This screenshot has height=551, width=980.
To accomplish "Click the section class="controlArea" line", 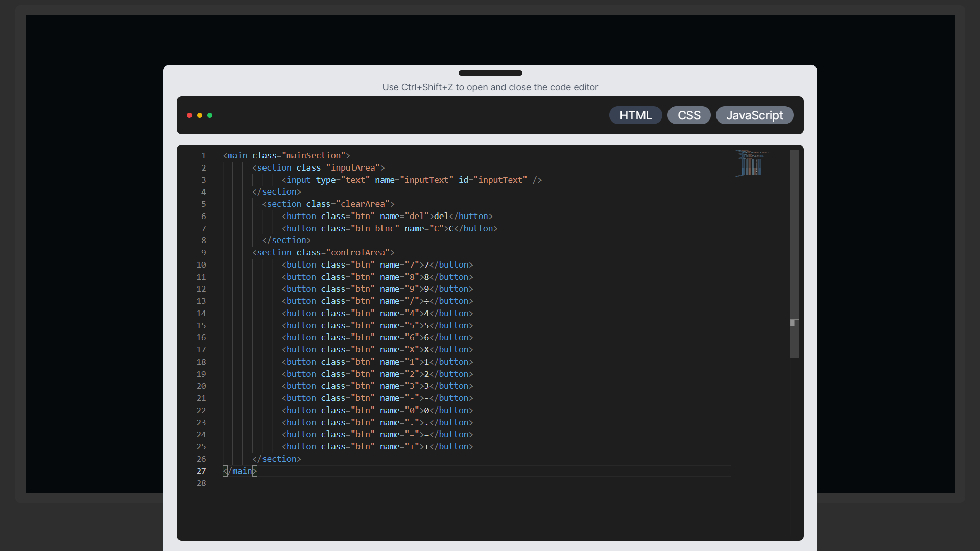I will coord(323,252).
